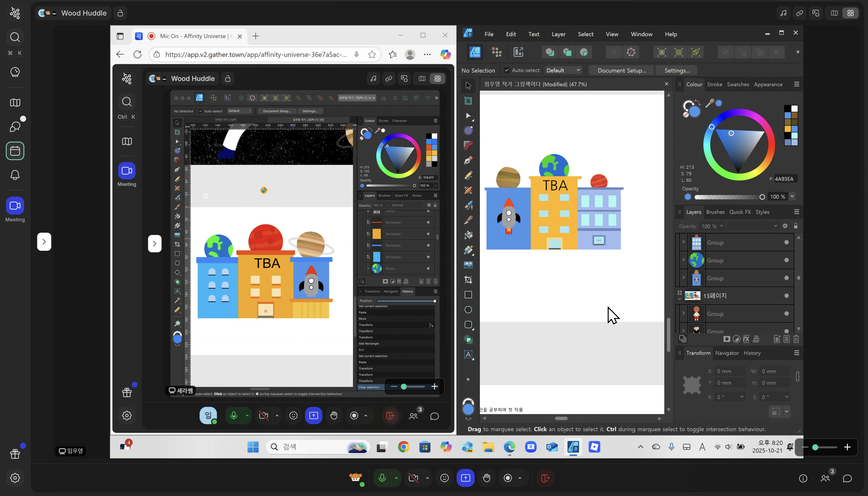Viewport: 868px width, 496px height.
Task: Expand the first Group layer
Action: coord(683,242)
